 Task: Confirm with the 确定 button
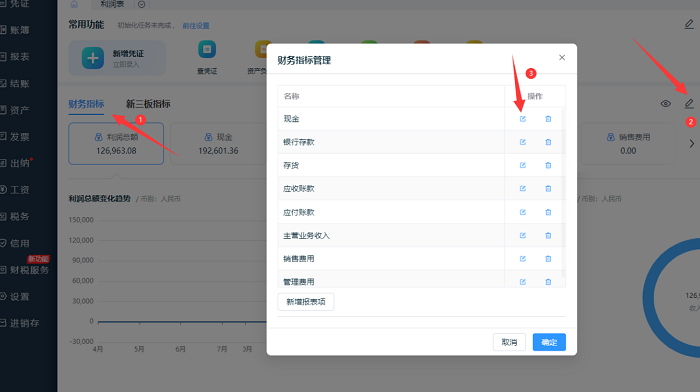click(x=549, y=342)
